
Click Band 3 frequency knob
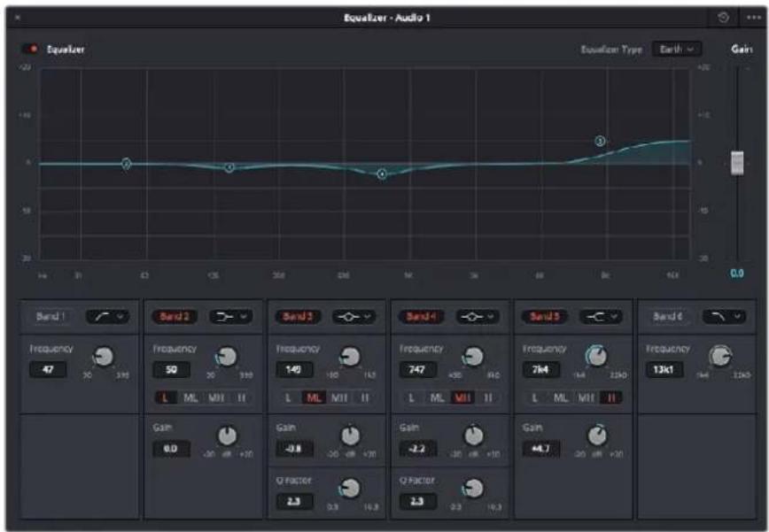click(x=350, y=357)
